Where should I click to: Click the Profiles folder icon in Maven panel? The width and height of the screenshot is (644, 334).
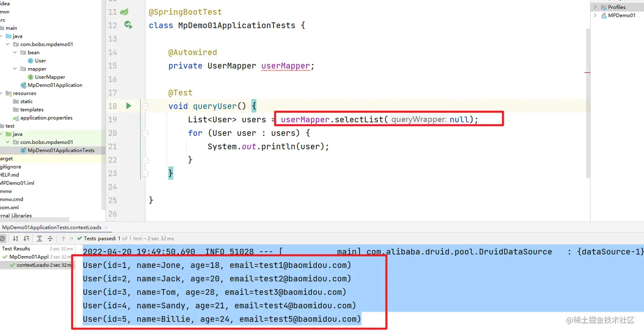(x=604, y=7)
